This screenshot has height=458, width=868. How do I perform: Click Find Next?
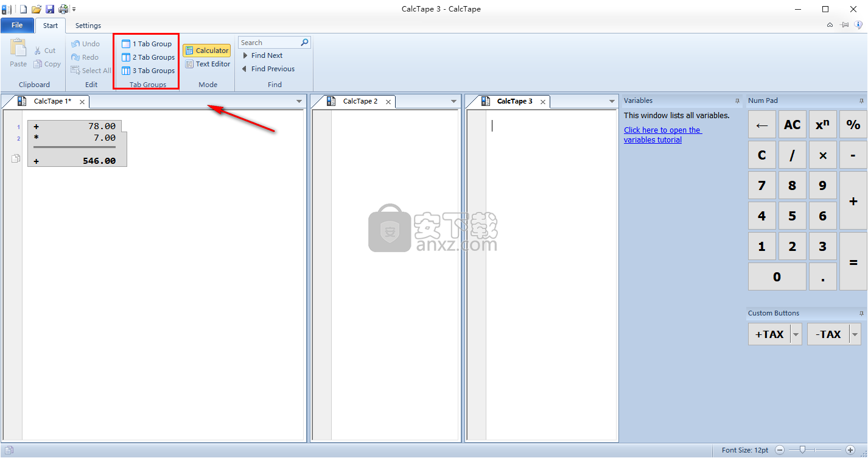pyautogui.click(x=262, y=55)
